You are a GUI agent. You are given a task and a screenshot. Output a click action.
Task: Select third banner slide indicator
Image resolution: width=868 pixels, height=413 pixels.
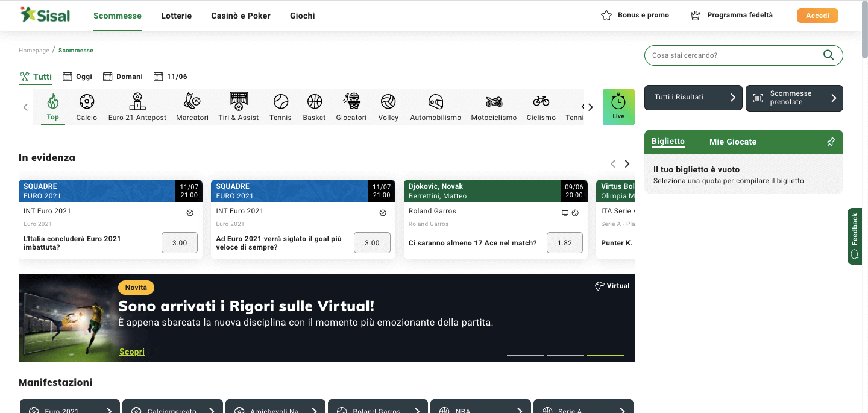[605, 355]
